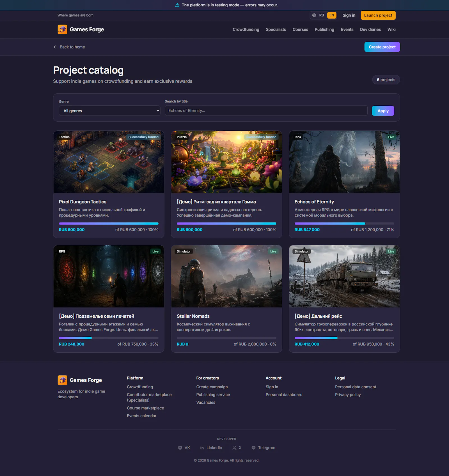This screenshot has height=476, width=449.
Task: Switch language to EN
Action: [x=332, y=15]
